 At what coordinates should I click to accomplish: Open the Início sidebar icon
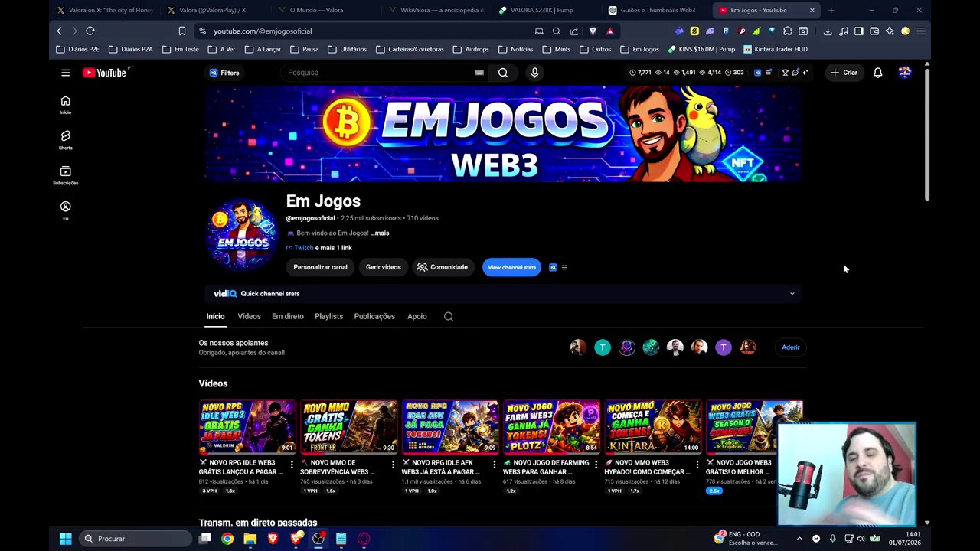pos(65,105)
